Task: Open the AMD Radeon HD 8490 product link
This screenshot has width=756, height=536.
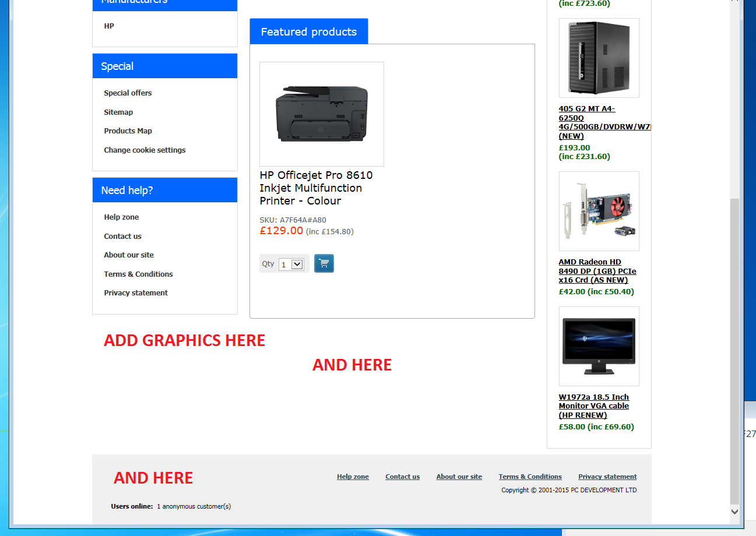Action: (x=597, y=271)
